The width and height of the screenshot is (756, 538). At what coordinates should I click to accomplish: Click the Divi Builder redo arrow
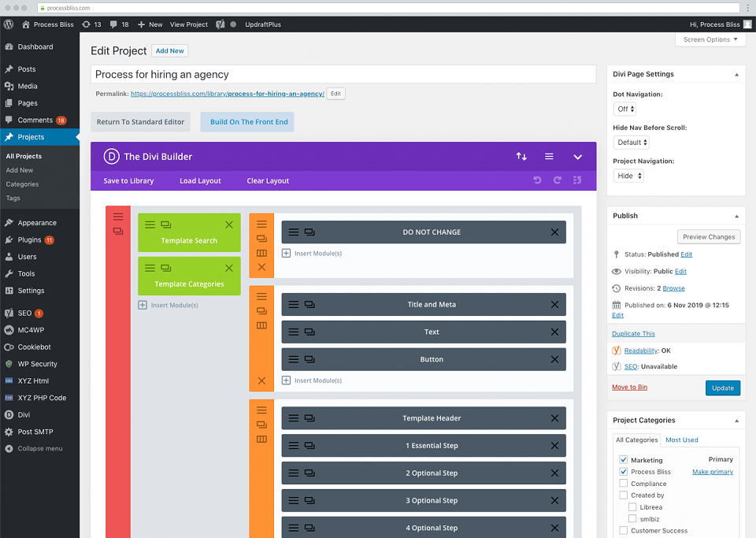click(x=558, y=180)
